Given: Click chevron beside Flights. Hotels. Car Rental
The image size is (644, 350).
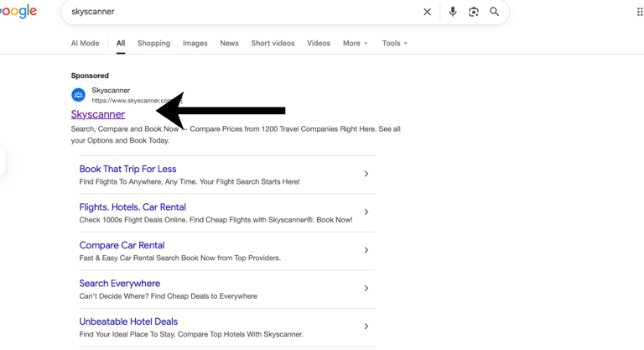Looking at the screenshot, I should 366,212.
